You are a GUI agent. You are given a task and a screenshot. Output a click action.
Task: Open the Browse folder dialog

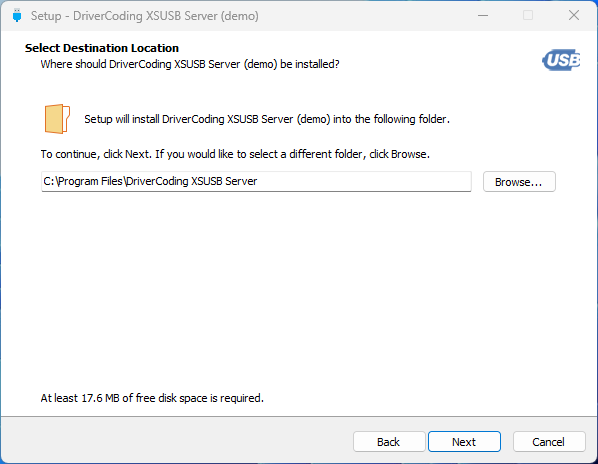point(519,182)
